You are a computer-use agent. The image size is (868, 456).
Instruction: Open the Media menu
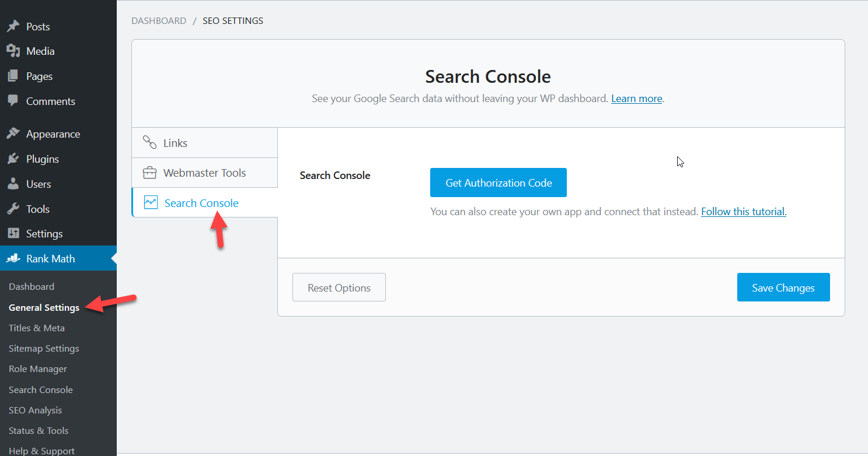58,51
